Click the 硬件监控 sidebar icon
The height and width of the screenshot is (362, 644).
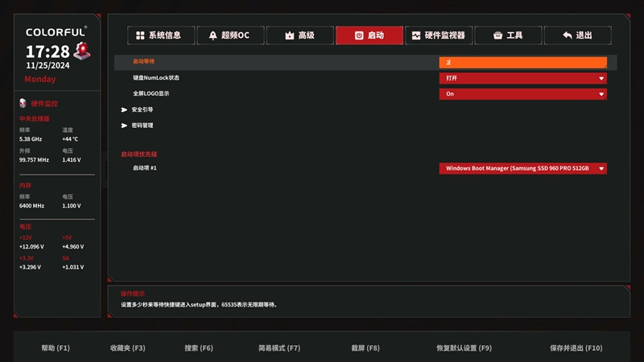(23, 103)
